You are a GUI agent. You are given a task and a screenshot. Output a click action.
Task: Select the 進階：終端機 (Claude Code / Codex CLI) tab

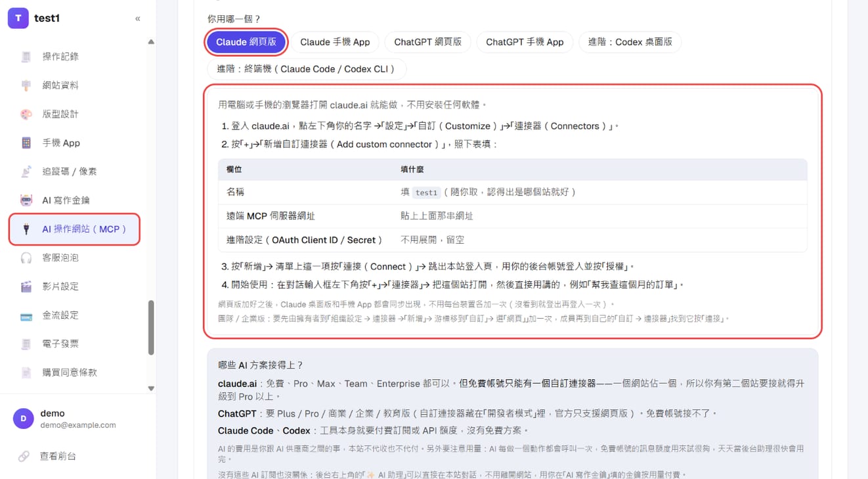[x=307, y=70]
